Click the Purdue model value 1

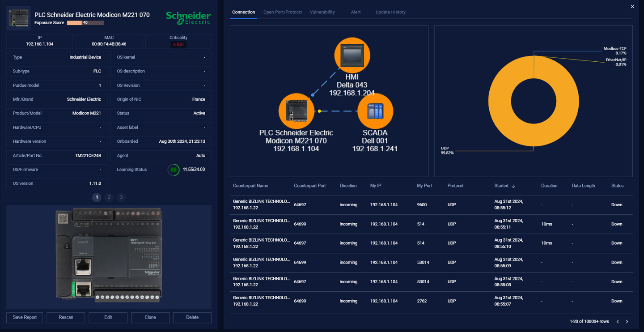tap(100, 85)
